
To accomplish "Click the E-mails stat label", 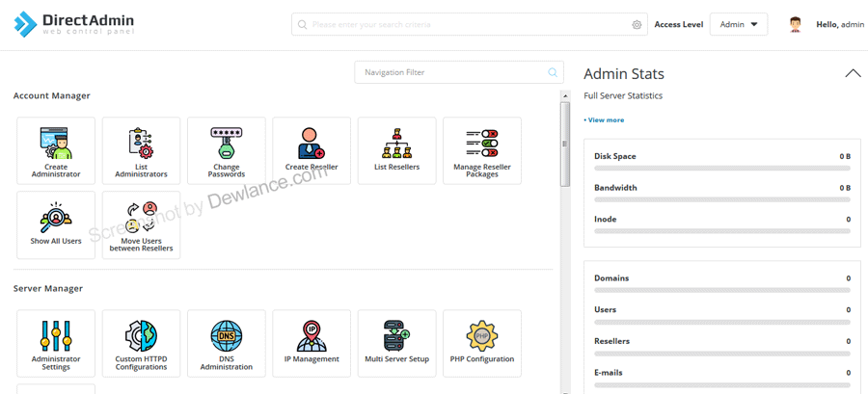I will [x=609, y=373].
